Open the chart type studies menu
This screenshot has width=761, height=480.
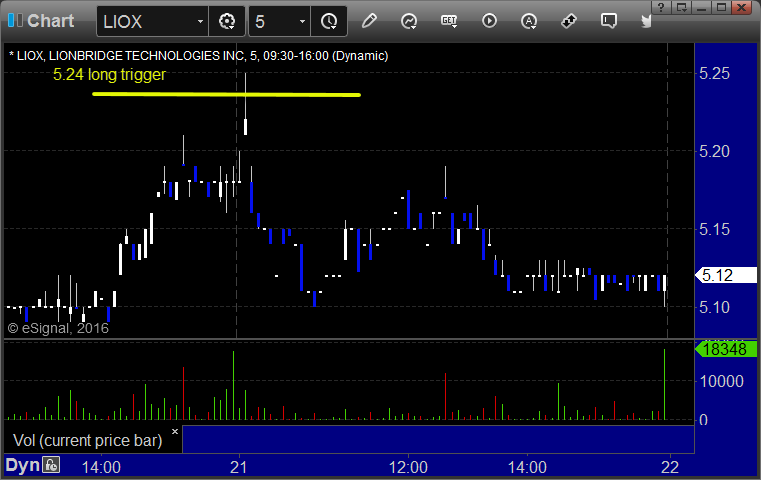(409, 21)
